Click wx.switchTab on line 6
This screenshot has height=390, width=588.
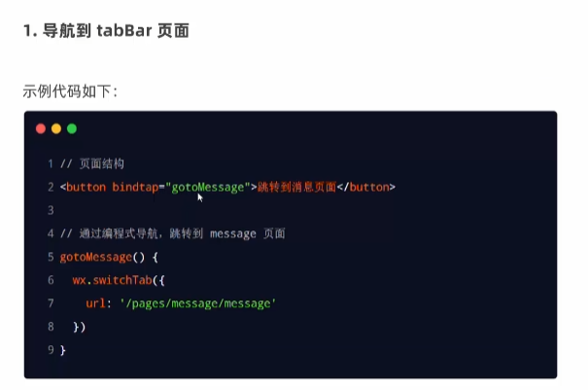tap(112, 280)
